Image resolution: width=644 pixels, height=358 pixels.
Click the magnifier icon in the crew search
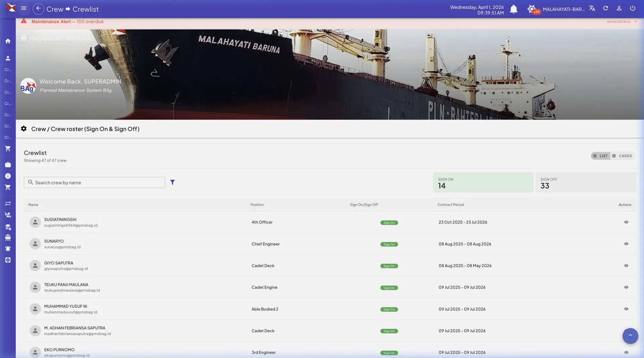31,182
